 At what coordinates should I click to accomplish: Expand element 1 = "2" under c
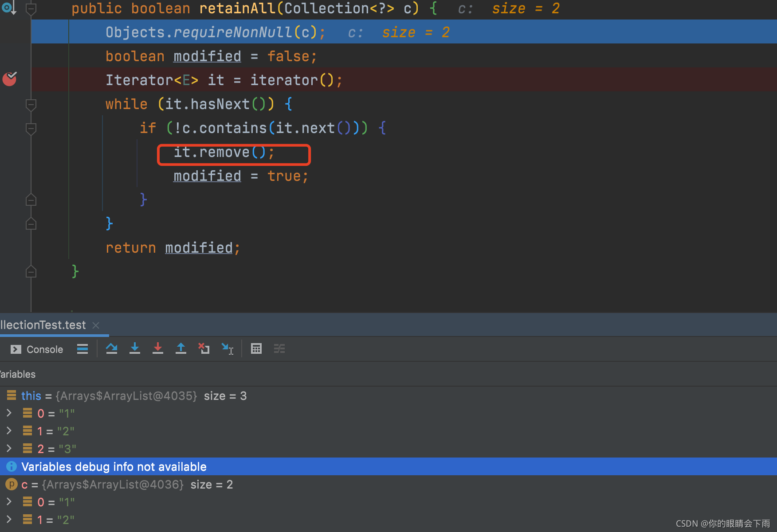(9, 520)
